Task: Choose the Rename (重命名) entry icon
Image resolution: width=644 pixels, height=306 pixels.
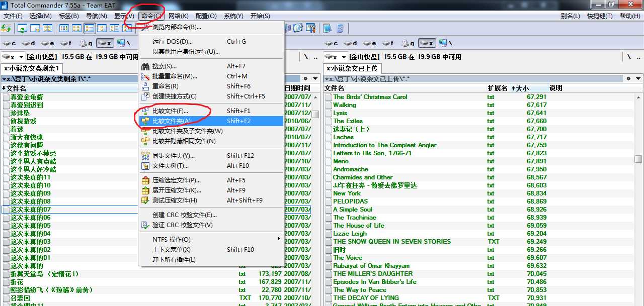Action: point(145,86)
